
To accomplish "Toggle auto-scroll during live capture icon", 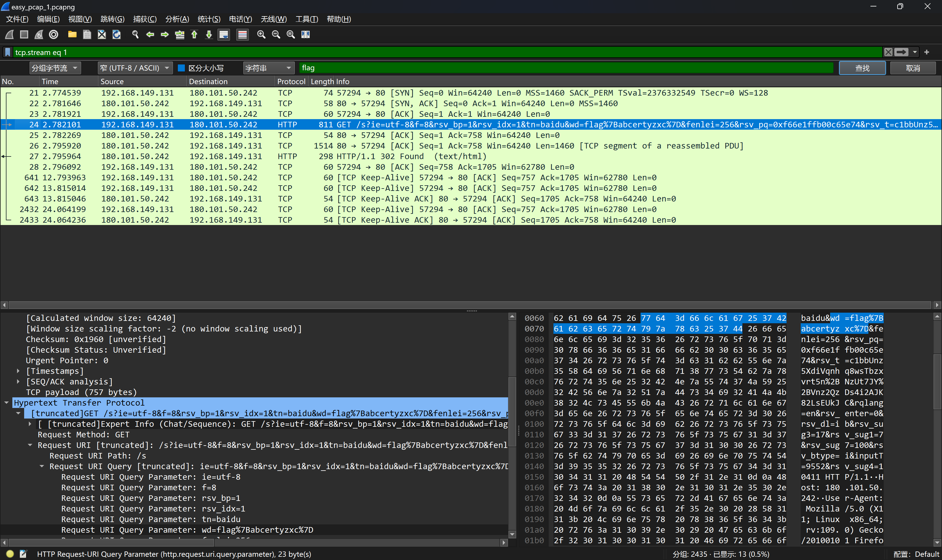I will tap(224, 34).
